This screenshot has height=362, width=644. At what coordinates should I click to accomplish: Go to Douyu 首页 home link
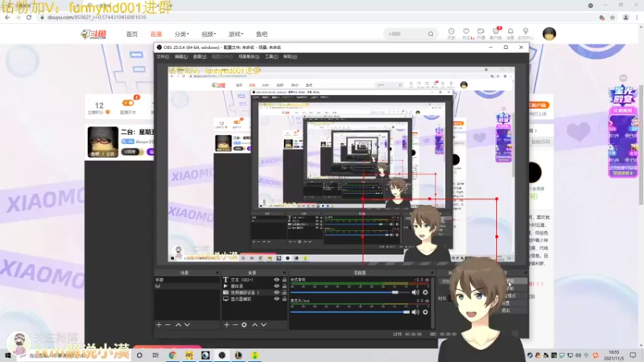click(132, 34)
